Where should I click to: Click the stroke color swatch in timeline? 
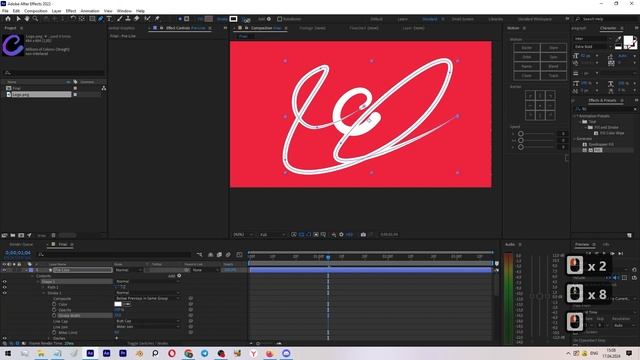coord(118,304)
